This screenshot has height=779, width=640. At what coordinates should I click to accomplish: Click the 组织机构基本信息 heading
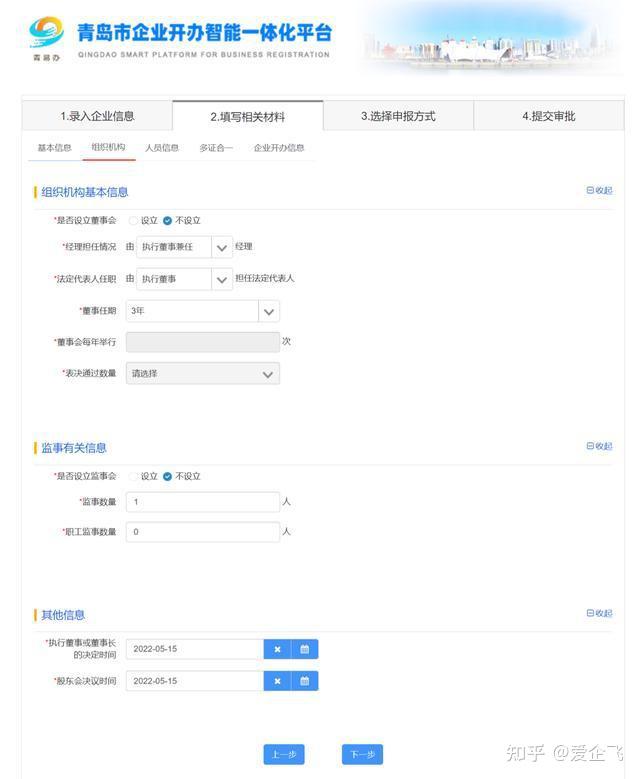[x=85, y=192]
